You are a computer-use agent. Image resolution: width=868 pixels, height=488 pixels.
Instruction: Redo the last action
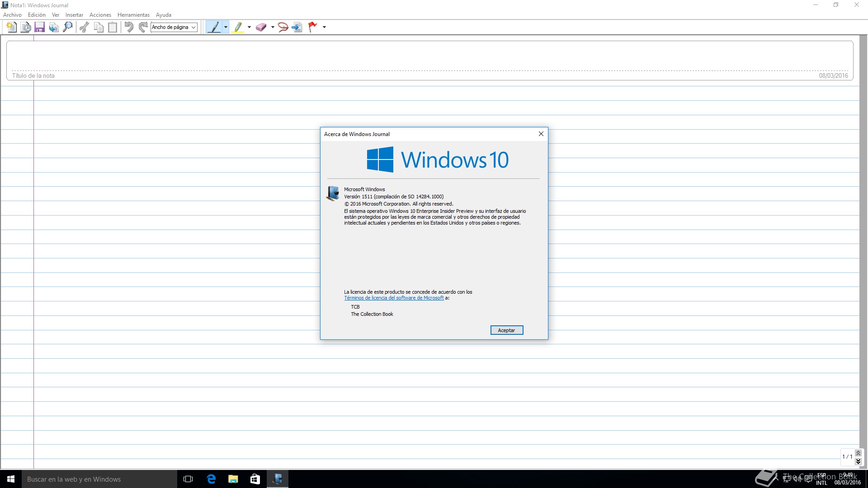pyautogui.click(x=143, y=27)
